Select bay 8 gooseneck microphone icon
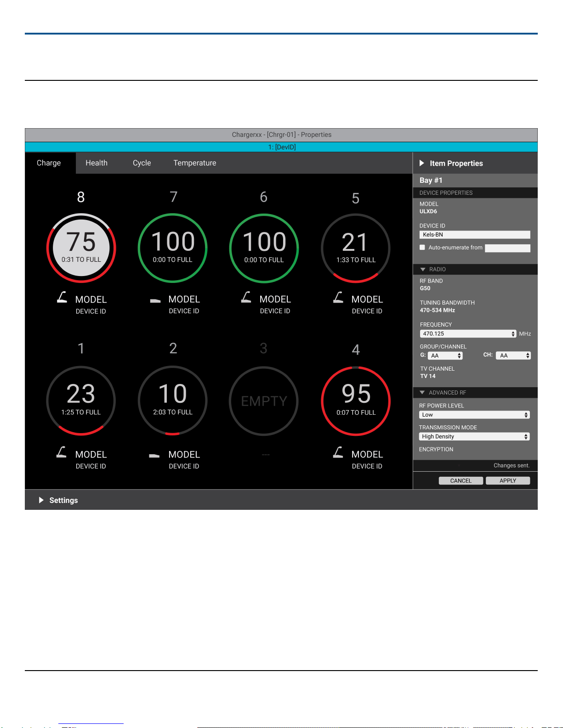The width and height of the screenshot is (563, 728). coord(62,297)
